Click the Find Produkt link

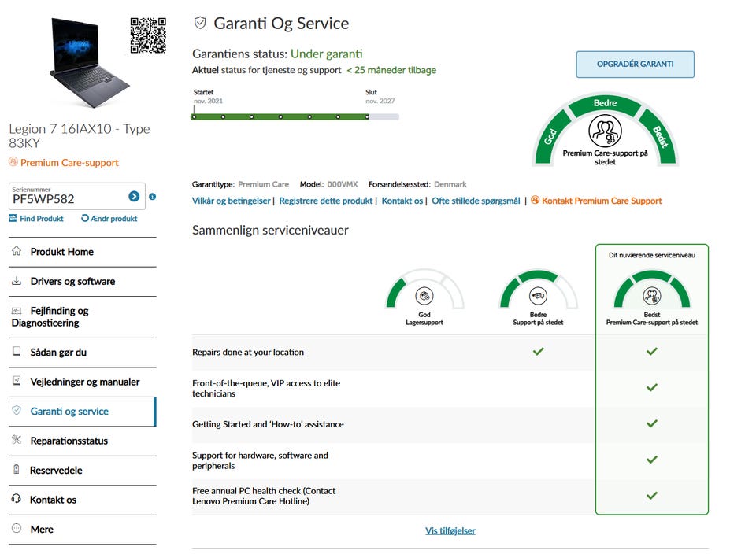(42, 218)
